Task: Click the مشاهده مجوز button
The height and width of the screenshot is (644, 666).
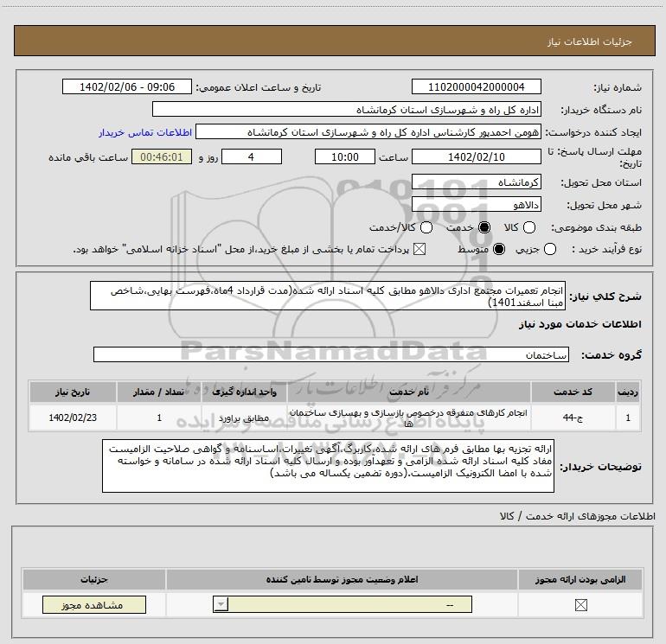Action: 94,605
